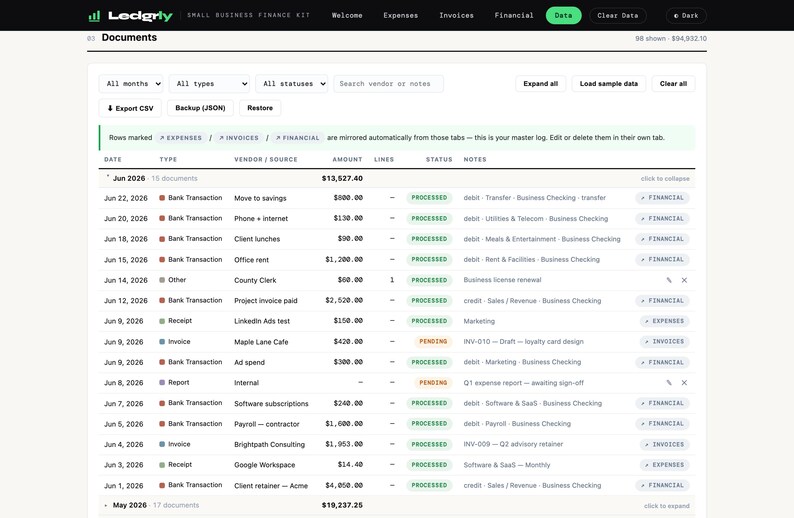Image resolution: width=794 pixels, height=518 pixels.
Task: Click the EXPENSES chip in the info banner
Action: tap(181, 138)
